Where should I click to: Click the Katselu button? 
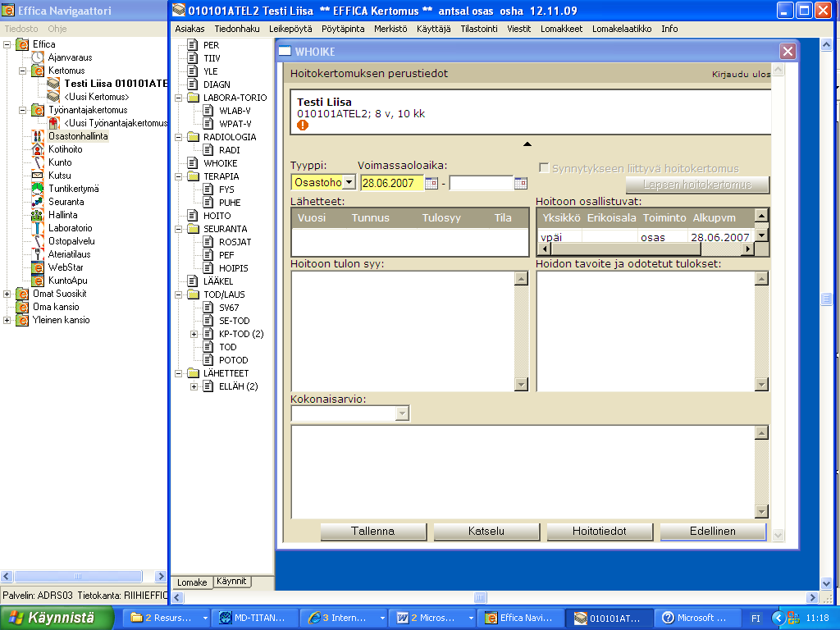click(x=486, y=531)
